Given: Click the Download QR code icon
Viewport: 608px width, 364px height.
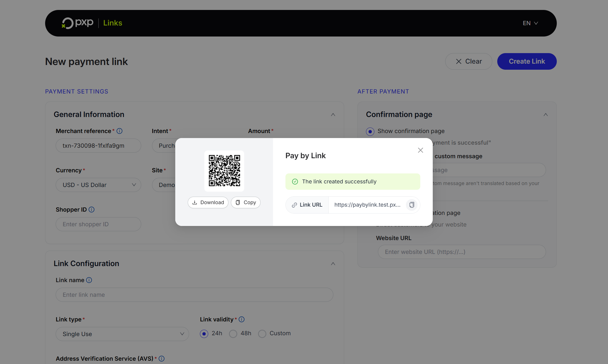Looking at the screenshot, I should coord(208,202).
